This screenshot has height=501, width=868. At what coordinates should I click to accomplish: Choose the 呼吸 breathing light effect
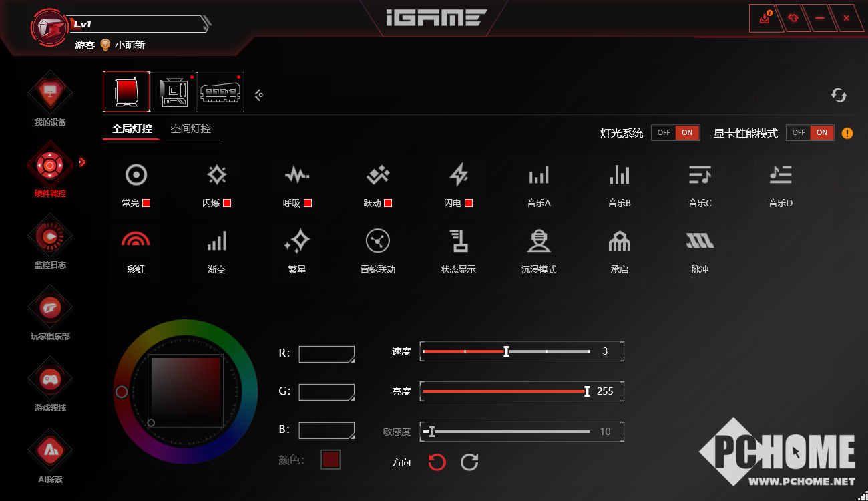tap(296, 175)
